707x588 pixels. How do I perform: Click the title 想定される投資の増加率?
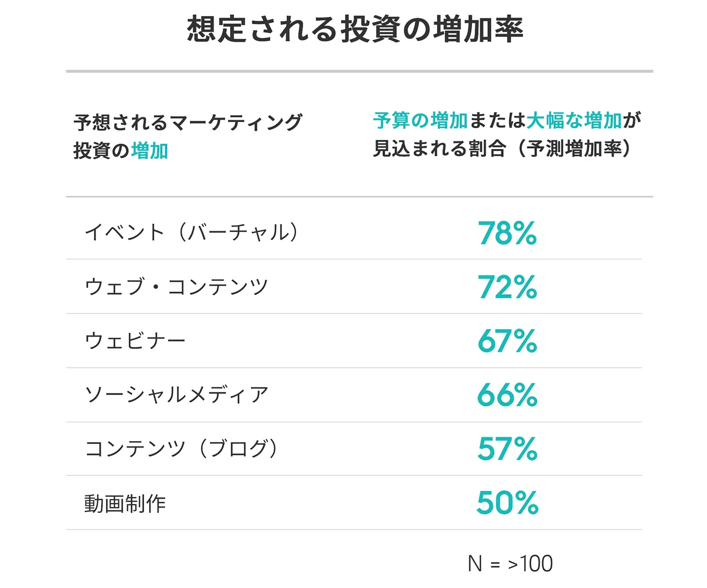[x=355, y=29]
